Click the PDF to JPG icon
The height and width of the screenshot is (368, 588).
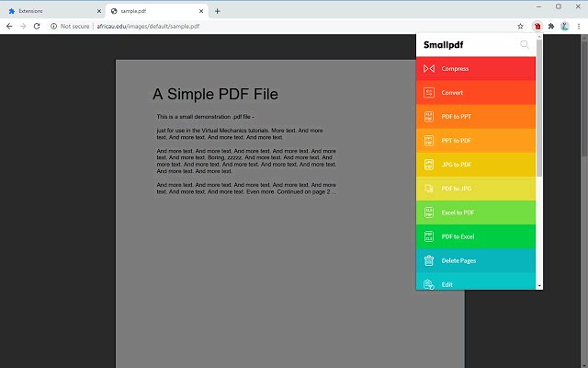429,189
